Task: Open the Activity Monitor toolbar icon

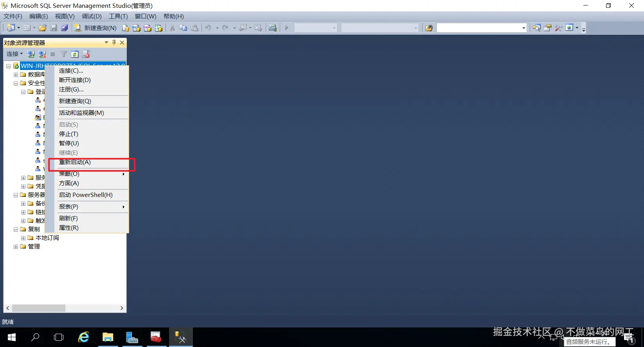Action: 273,28
